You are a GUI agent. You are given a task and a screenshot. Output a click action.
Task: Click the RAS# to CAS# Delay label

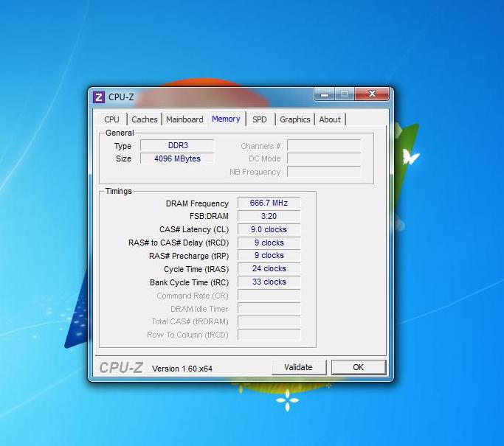pyautogui.click(x=179, y=243)
